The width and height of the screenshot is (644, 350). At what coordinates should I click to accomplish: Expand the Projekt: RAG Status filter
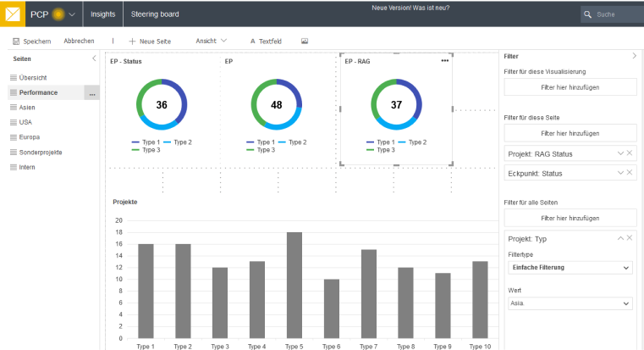tap(619, 153)
